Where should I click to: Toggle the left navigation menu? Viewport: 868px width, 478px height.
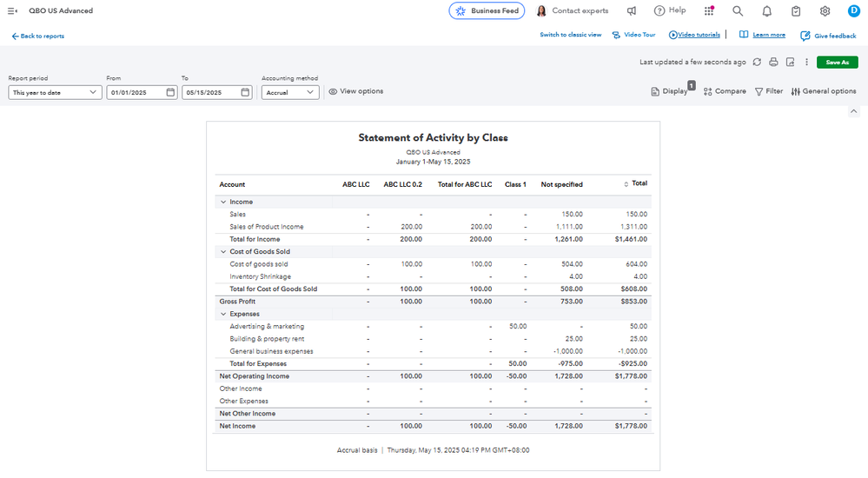(x=12, y=11)
